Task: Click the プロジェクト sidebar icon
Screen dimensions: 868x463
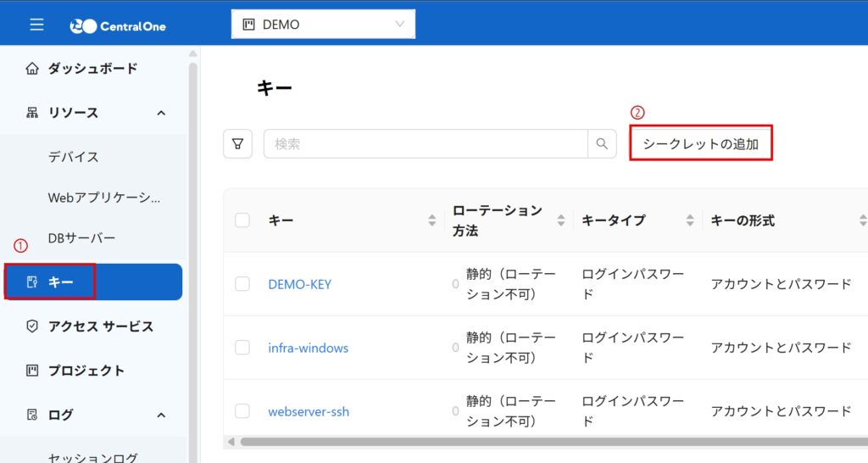Action: pos(33,371)
